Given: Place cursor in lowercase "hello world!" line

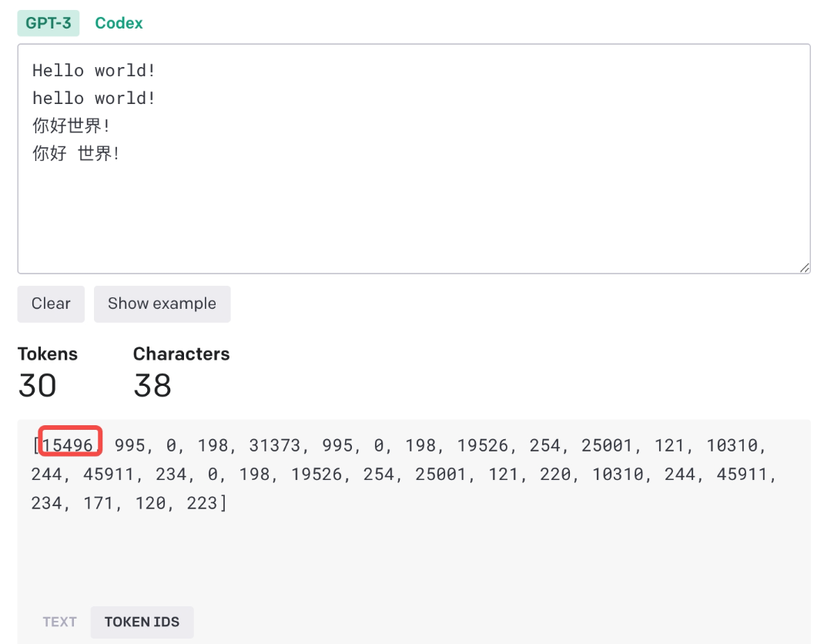Looking at the screenshot, I should point(94,99).
